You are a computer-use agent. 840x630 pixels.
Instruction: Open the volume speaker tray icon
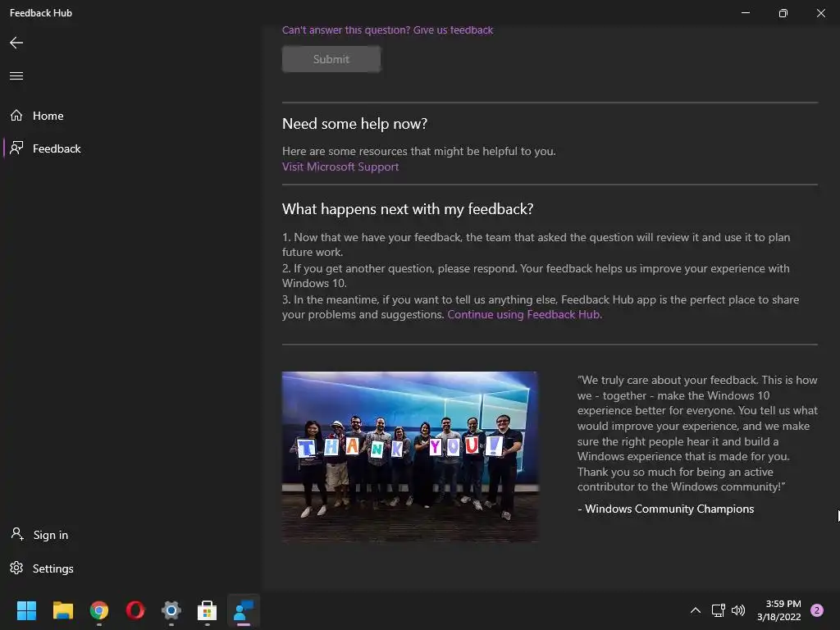click(x=738, y=610)
